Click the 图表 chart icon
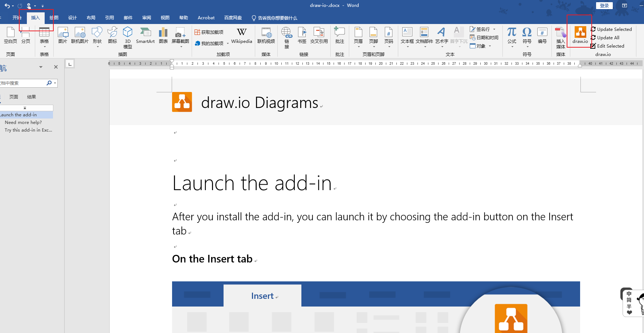This screenshot has height=333, width=644. [163, 35]
